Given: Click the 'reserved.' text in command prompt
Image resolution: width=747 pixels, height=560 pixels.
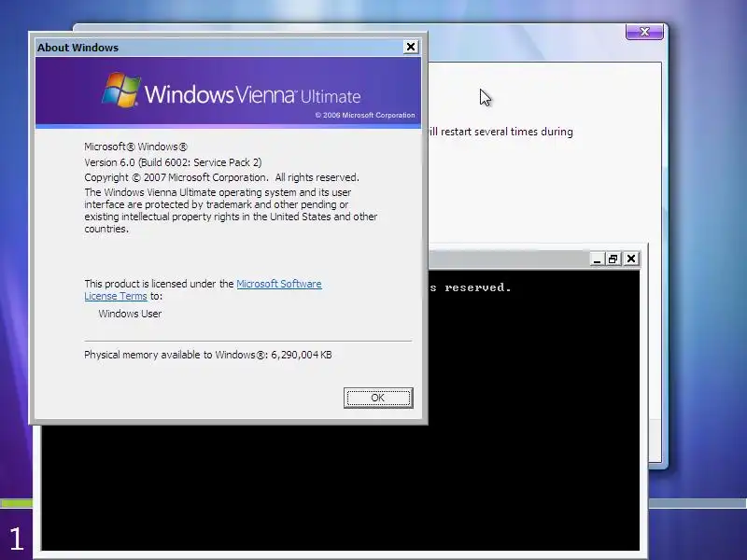Looking at the screenshot, I should click(x=477, y=287).
